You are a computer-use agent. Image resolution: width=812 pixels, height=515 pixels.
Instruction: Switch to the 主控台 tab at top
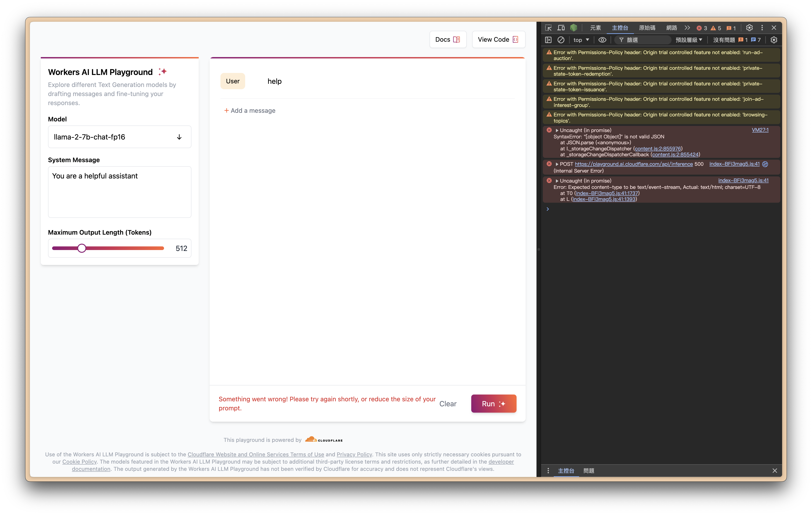coord(620,28)
